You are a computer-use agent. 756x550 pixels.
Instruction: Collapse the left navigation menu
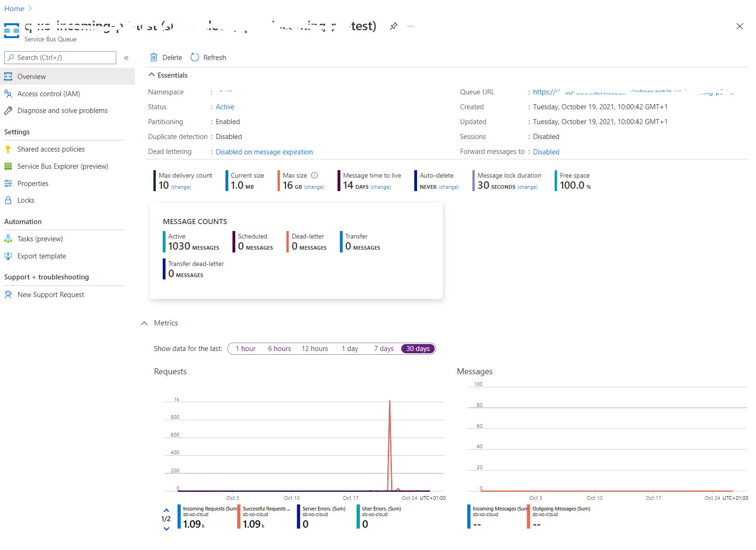126,58
